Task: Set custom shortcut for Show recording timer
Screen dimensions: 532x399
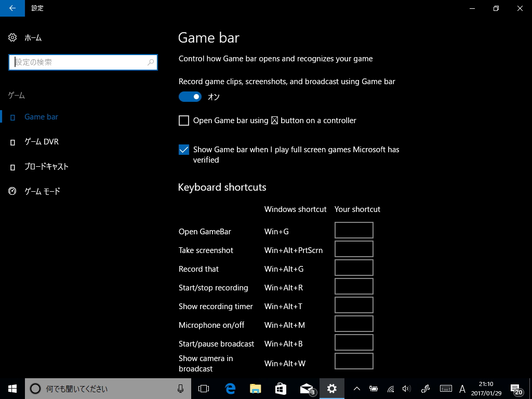Action: [354, 305]
